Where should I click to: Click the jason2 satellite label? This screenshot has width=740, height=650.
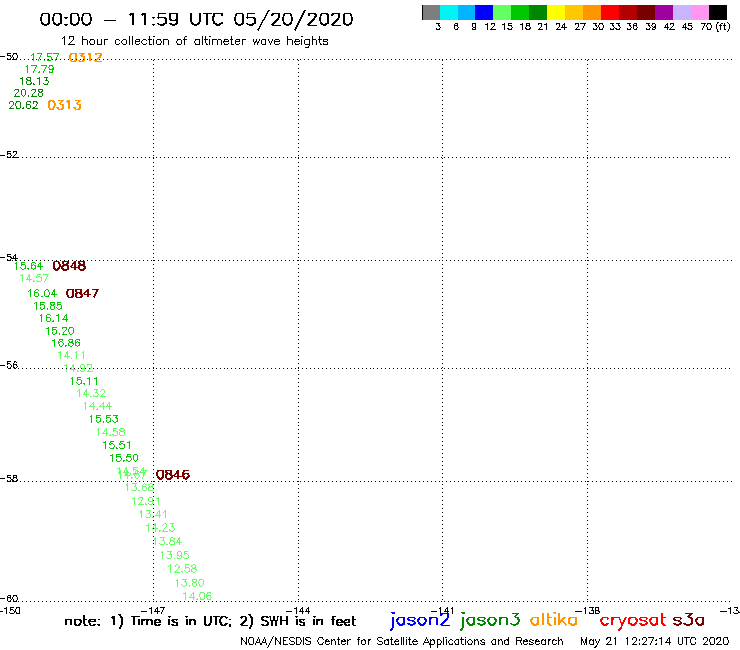(x=420, y=621)
